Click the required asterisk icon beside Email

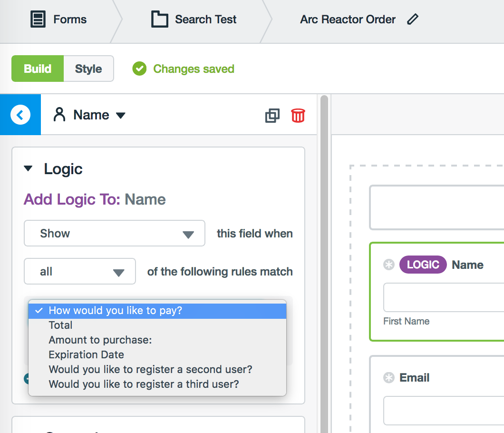(389, 378)
